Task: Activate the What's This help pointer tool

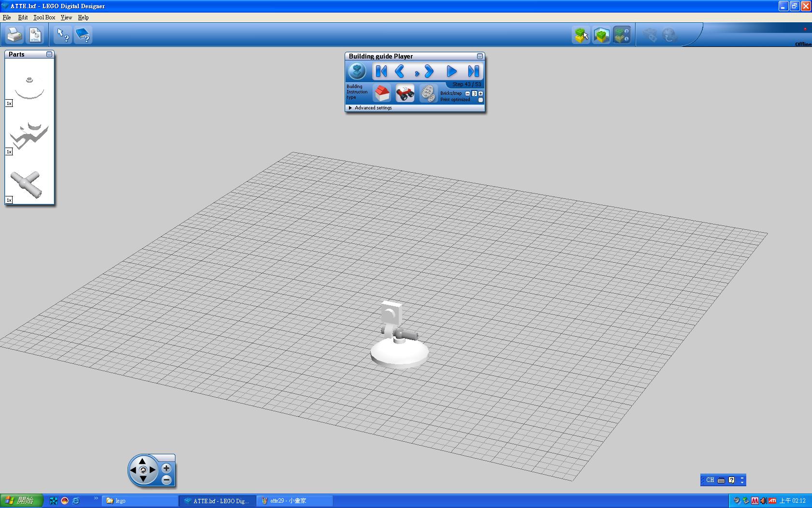Action: point(63,35)
